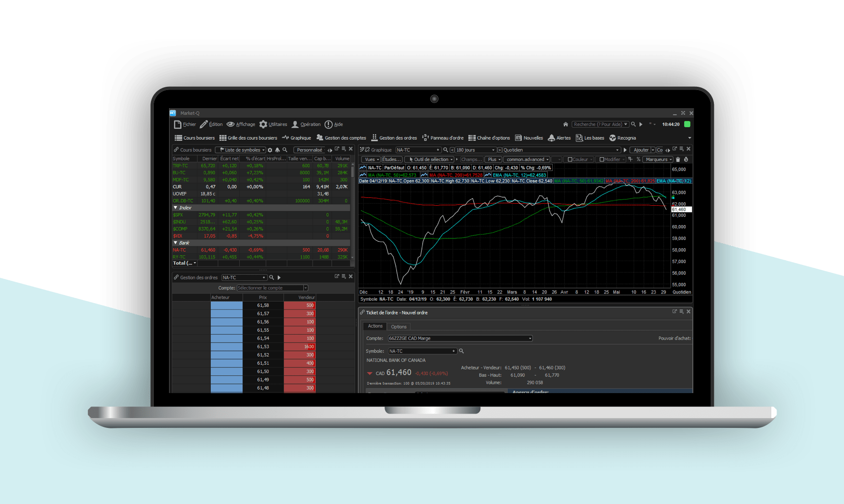This screenshot has width=844, height=504.
Task: Switch to the Options tab in order ticket
Action: (399, 327)
